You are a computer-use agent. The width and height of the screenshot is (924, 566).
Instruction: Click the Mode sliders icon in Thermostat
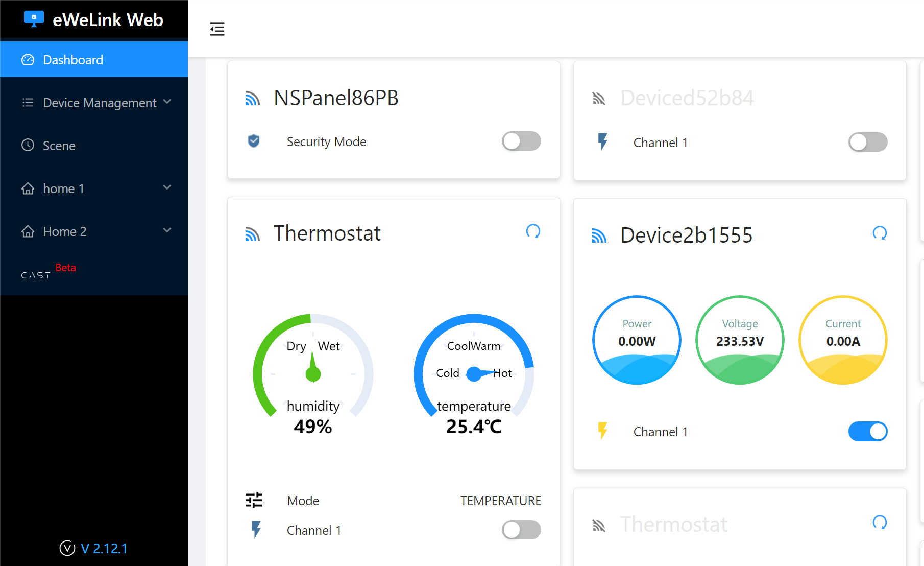tap(254, 500)
